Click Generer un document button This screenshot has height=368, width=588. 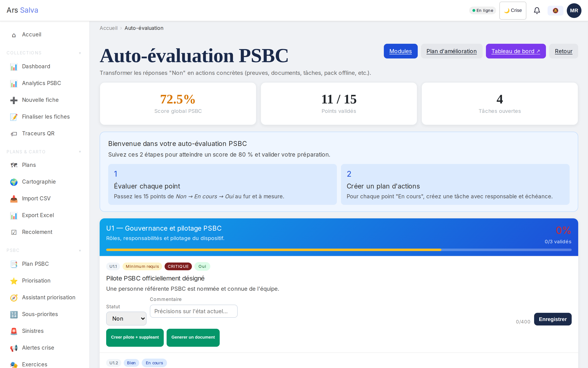[193, 337]
